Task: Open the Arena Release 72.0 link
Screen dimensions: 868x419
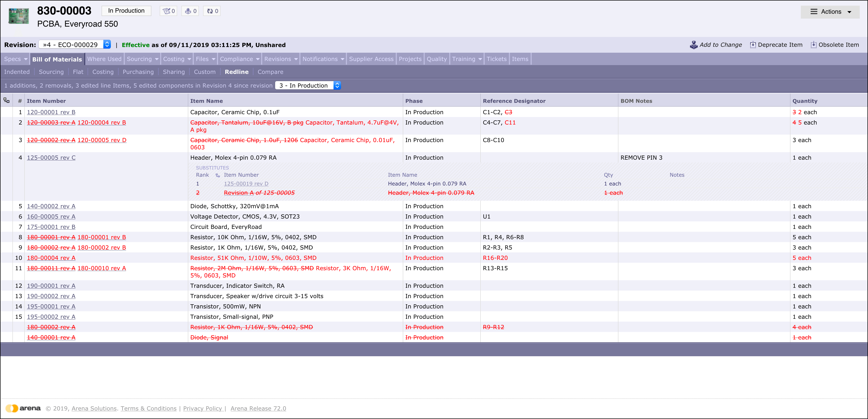Action: coord(258,409)
